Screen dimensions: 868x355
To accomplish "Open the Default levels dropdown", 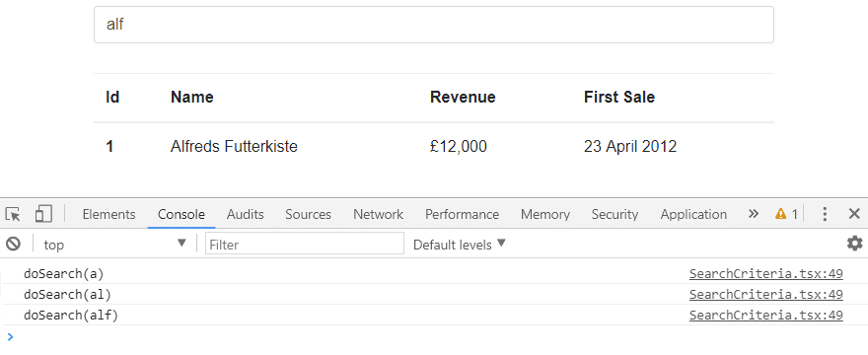I will click(x=460, y=245).
